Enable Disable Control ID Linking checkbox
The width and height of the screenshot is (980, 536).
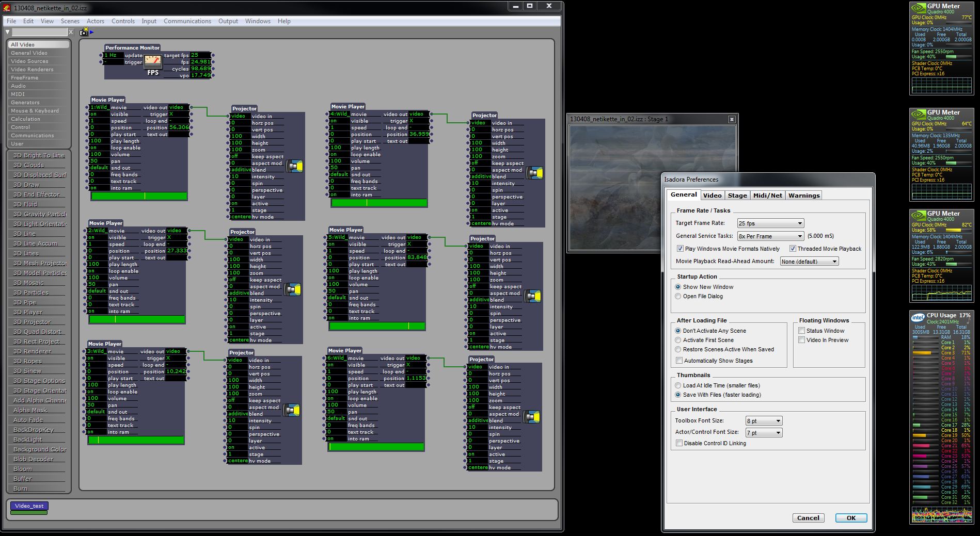point(679,443)
